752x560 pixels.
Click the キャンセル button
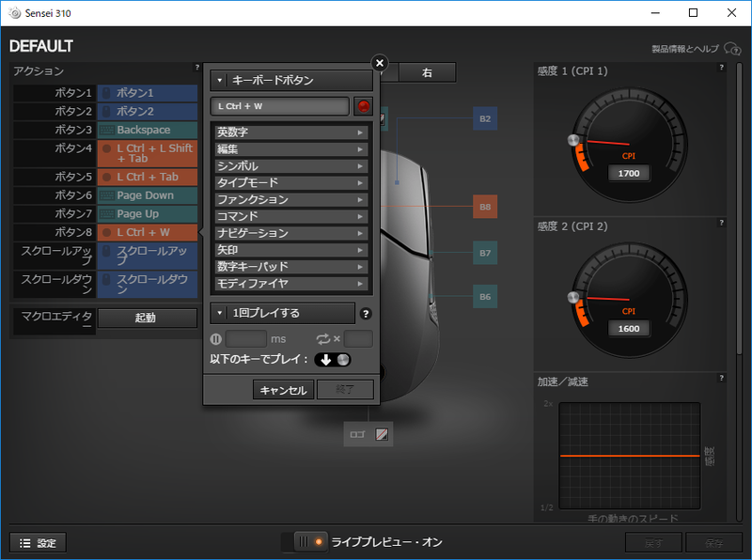coord(283,390)
